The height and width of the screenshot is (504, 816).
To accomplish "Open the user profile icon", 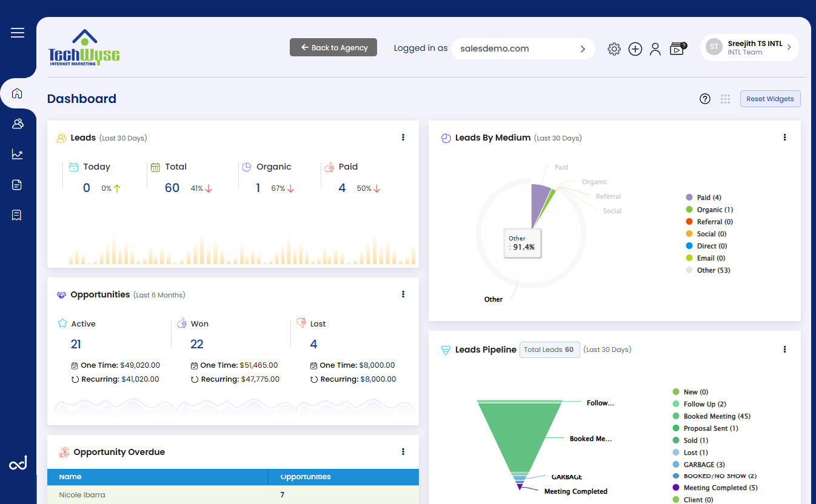I will [655, 49].
